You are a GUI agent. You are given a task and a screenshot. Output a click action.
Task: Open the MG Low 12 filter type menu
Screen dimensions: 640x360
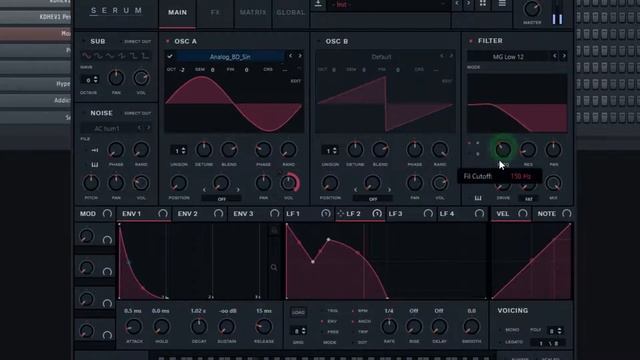(508, 57)
